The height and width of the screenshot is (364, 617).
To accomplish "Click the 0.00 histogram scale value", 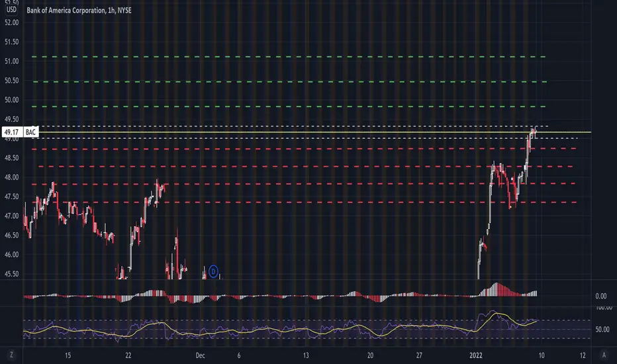I will [601, 296].
